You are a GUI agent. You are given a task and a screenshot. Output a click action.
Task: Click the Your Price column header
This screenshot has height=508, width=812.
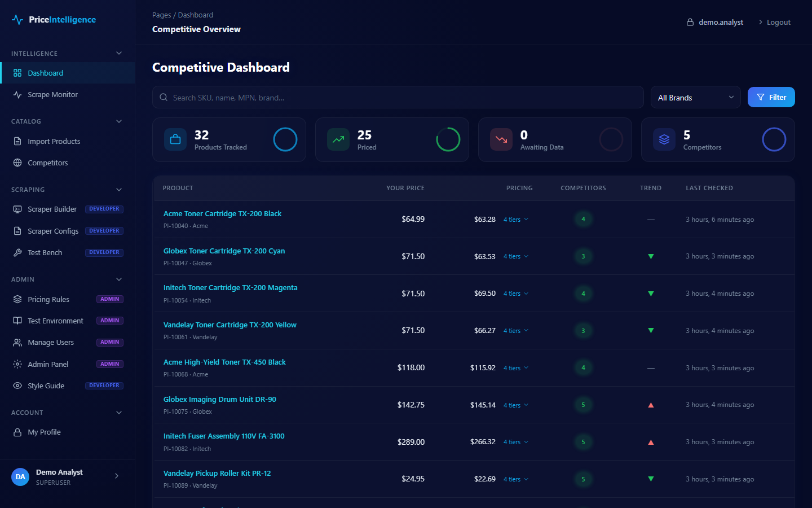point(405,188)
